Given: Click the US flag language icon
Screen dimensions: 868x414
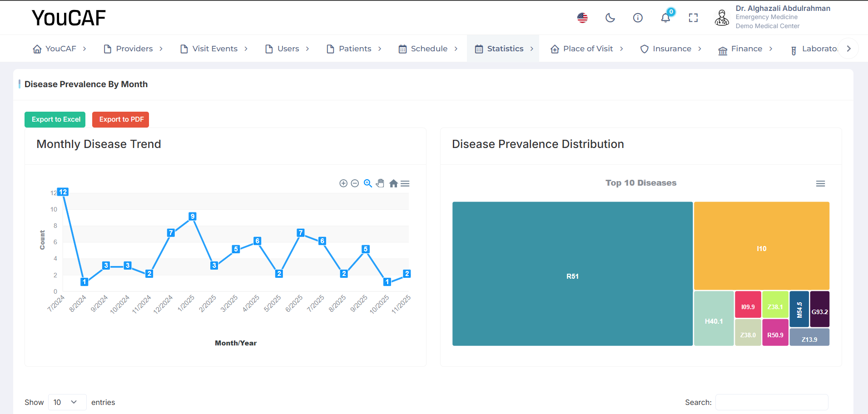Looking at the screenshot, I should 582,18.
